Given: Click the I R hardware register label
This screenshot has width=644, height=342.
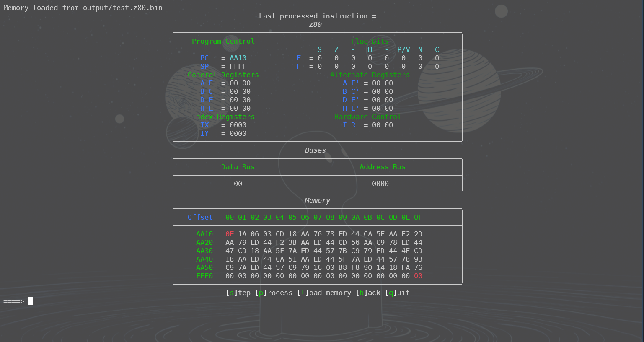Looking at the screenshot, I should [x=349, y=125].
